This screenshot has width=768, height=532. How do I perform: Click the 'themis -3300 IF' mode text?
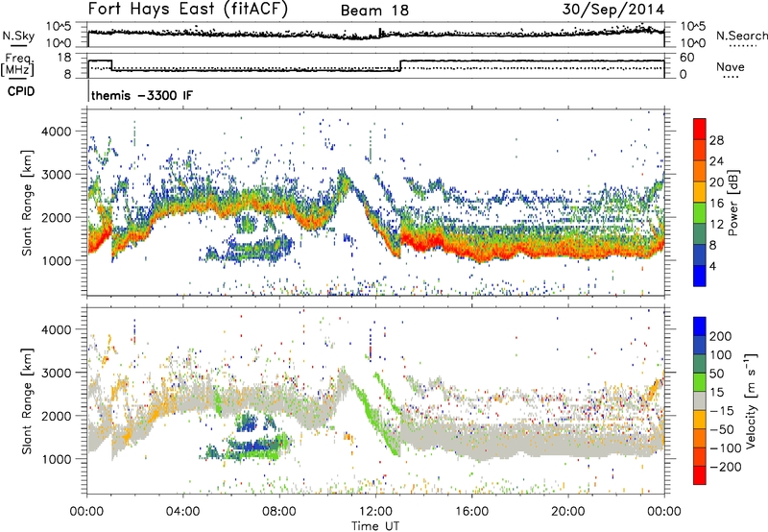point(141,95)
